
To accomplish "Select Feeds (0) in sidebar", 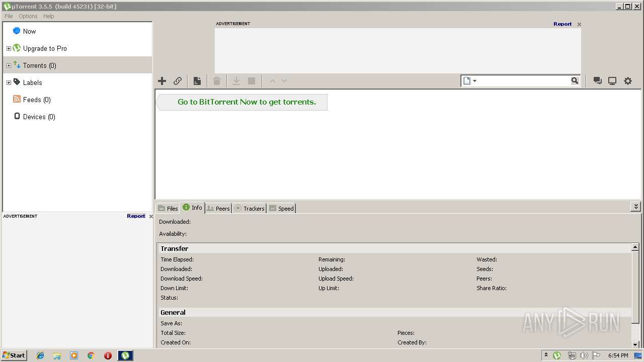I will pos(77,100).
